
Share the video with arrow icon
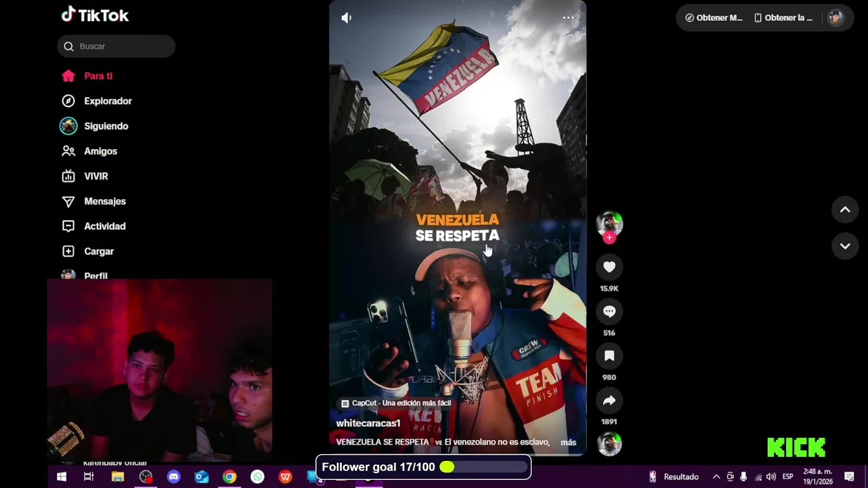pos(609,401)
